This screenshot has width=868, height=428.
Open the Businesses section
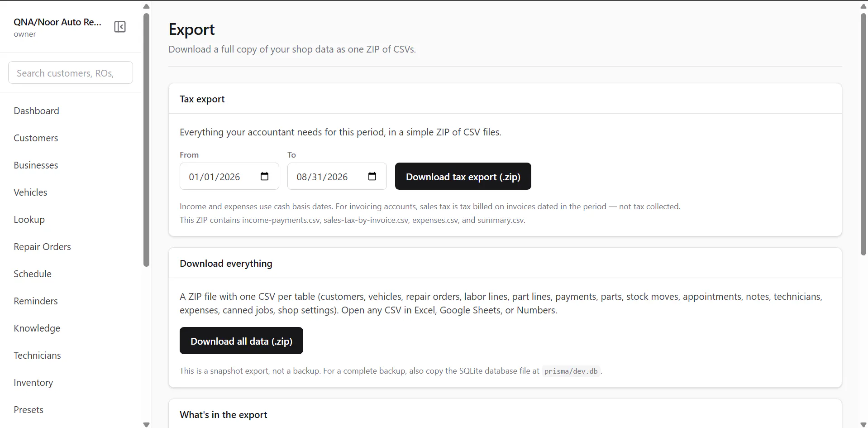36,165
